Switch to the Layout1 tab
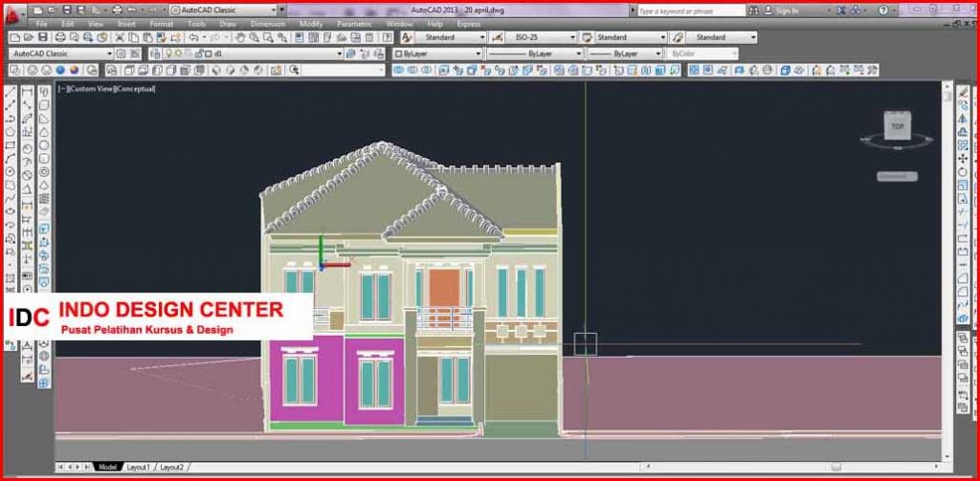 click(138, 467)
